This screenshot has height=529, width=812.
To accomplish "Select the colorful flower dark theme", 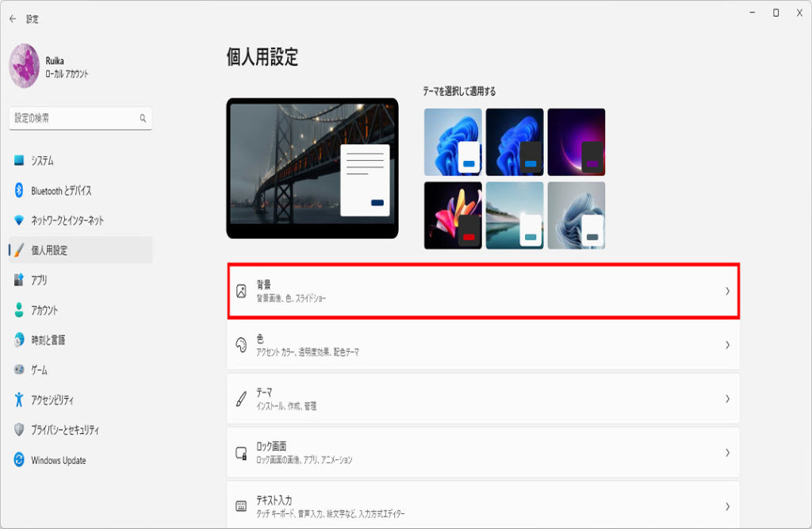I will 453,216.
